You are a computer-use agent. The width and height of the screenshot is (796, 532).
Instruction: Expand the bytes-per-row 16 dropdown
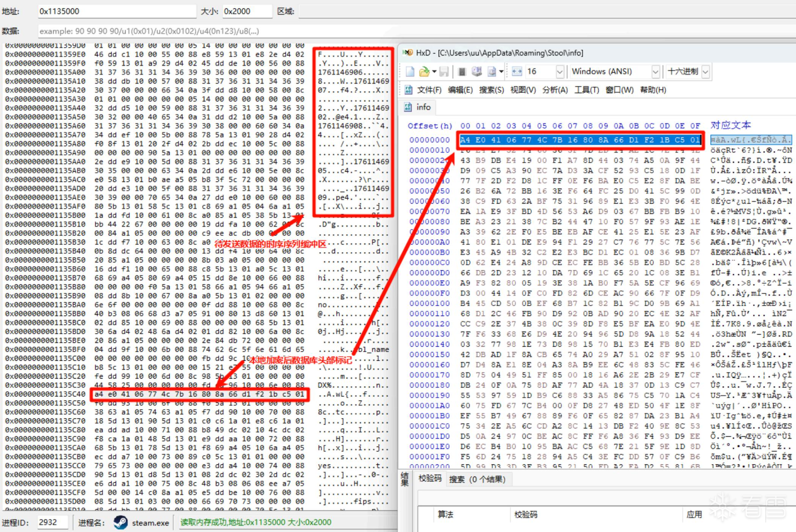pos(560,72)
